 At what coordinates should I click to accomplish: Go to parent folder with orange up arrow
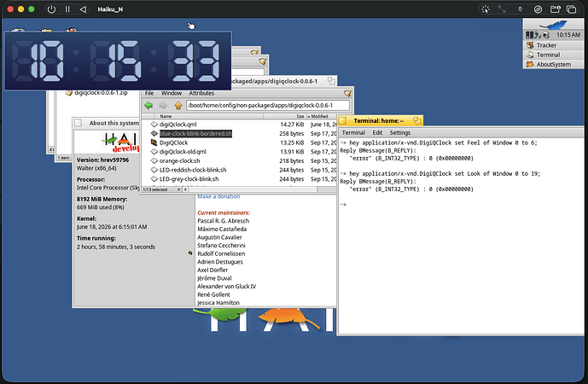[178, 105]
